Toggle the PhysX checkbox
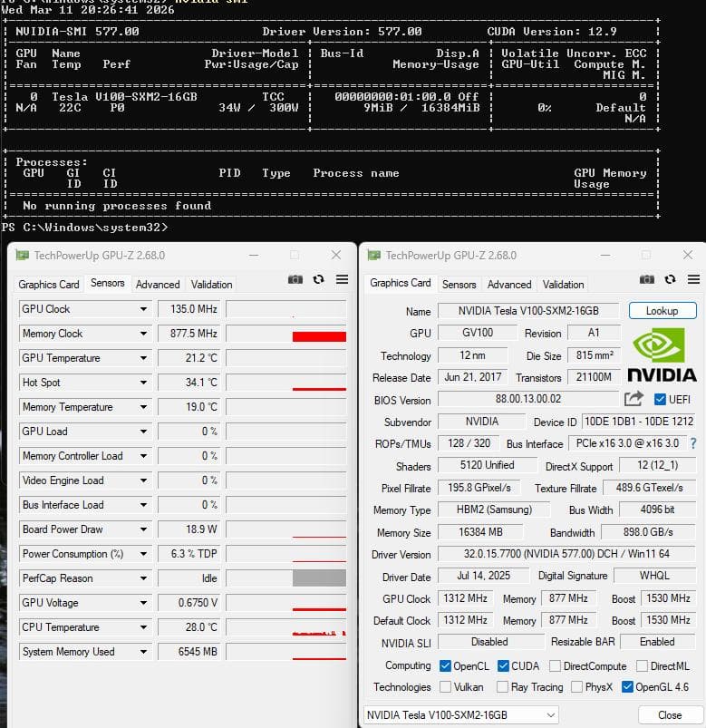Screen dimensions: 706x728 coord(577,686)
